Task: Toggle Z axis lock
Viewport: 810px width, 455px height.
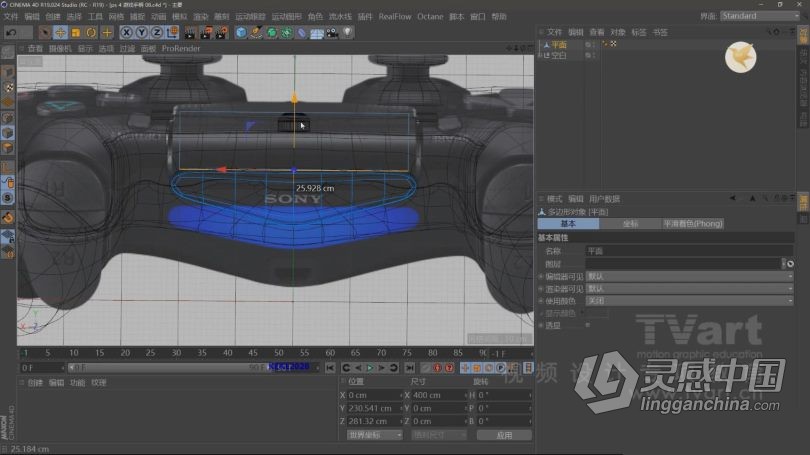Action: 157,33
